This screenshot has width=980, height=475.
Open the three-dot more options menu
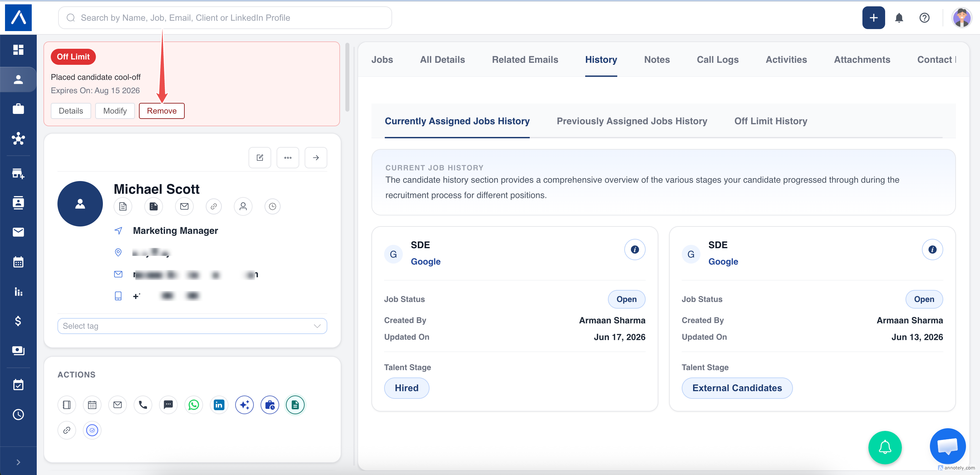(x=288, y=158)
